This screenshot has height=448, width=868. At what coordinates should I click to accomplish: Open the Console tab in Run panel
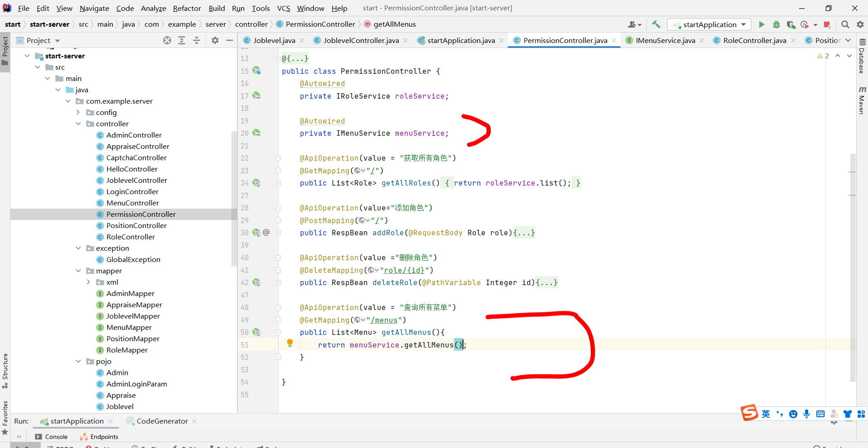[51, 437]
